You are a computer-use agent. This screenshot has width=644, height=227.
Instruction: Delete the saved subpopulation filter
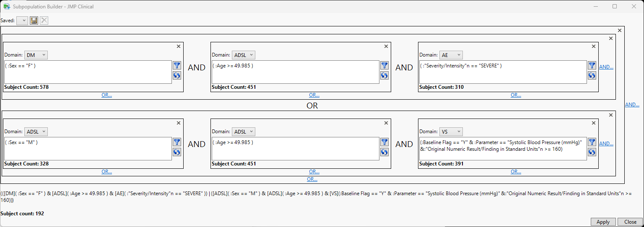pyautogui.click(x=44, y=21)
